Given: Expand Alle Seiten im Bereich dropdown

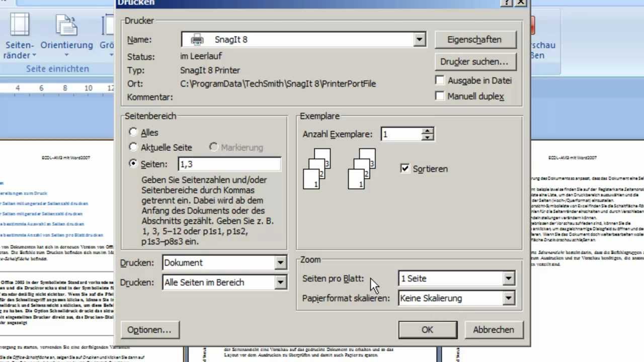Looking at the screenshot, I should (281, 283).
